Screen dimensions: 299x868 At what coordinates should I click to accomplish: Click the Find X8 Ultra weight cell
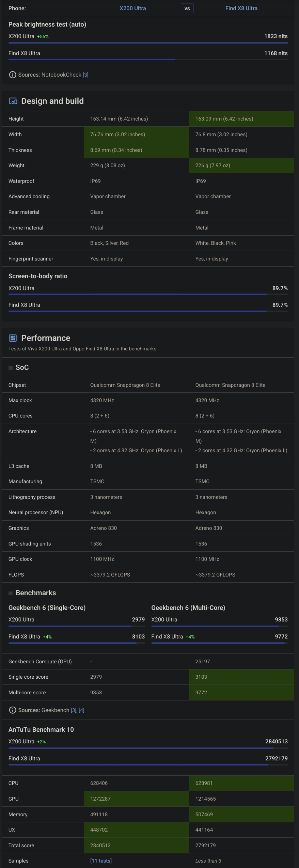pos(241,165)
